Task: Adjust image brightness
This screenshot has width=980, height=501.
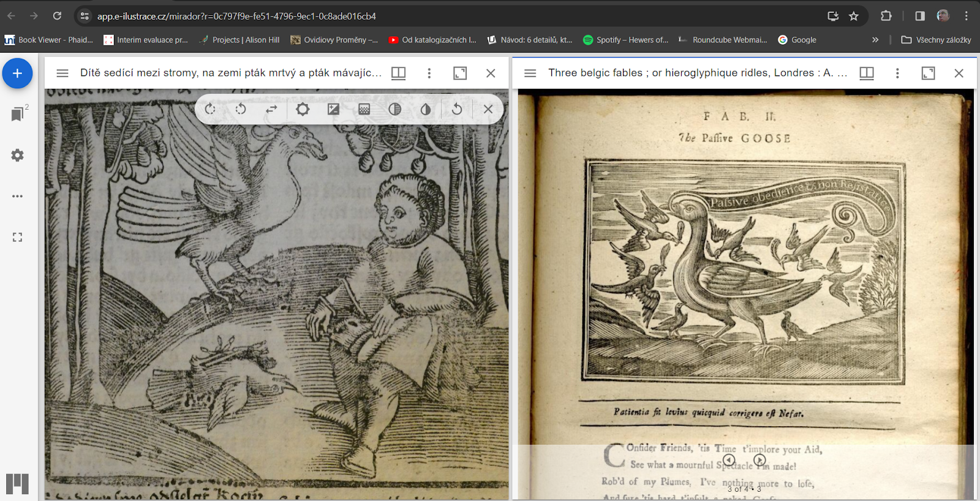Action: pyautogui.click(x=303, y=109)
